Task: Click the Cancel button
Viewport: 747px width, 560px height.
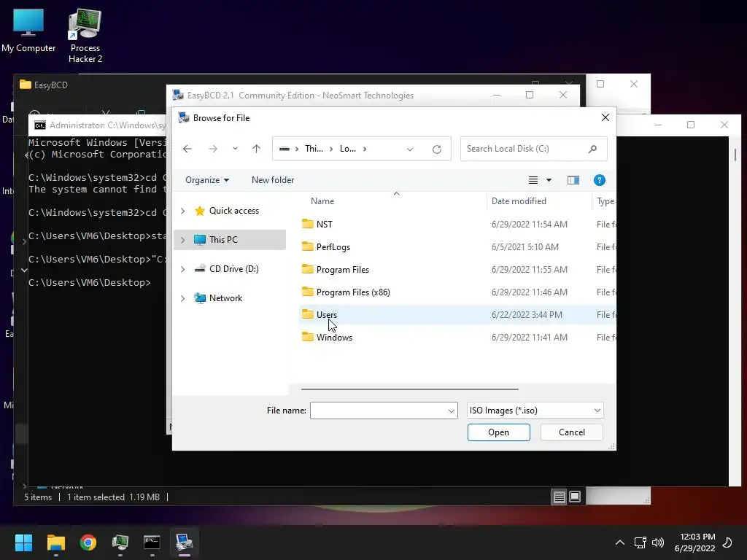Action: click(572, 432)
